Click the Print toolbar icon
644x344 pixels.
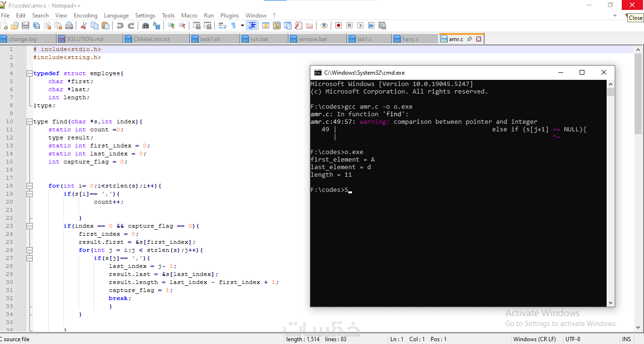pos(69,26)
